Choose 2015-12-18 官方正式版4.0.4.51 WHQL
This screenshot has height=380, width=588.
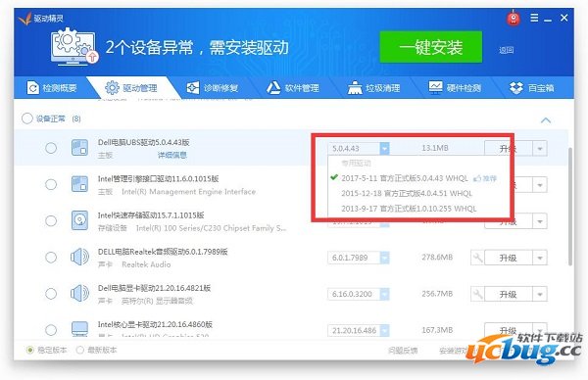click(x=407, y=193)
